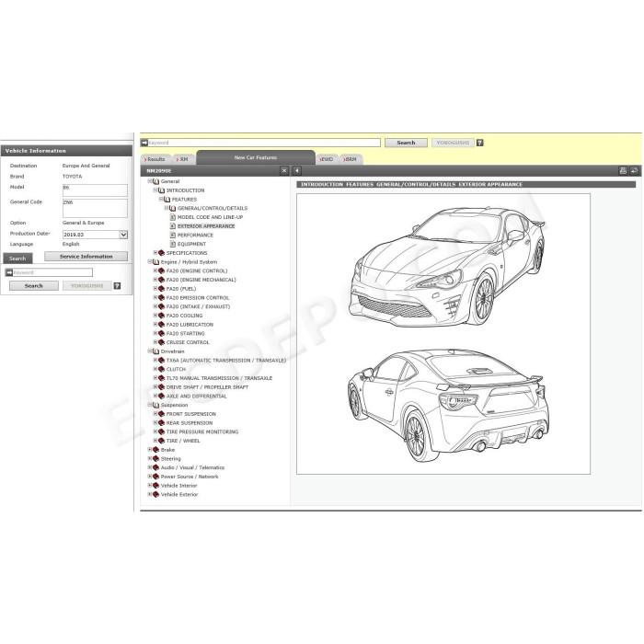Viewport: 644px width, 644px height.
Task: Open the Production Date dropdown
Action: (123, 235)
